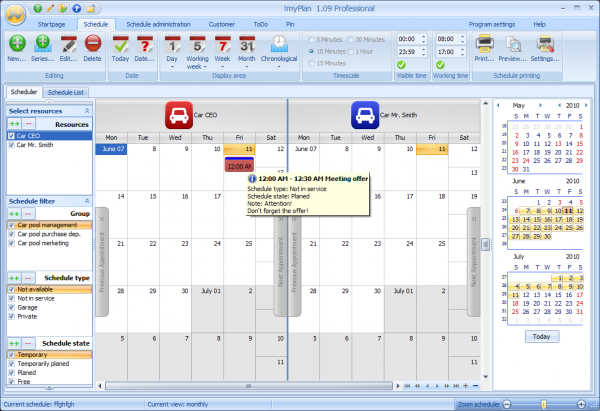Viewport: 600px width, 411px height.
Task: Confirm working time with green checkmark
Action: [440, 65]
